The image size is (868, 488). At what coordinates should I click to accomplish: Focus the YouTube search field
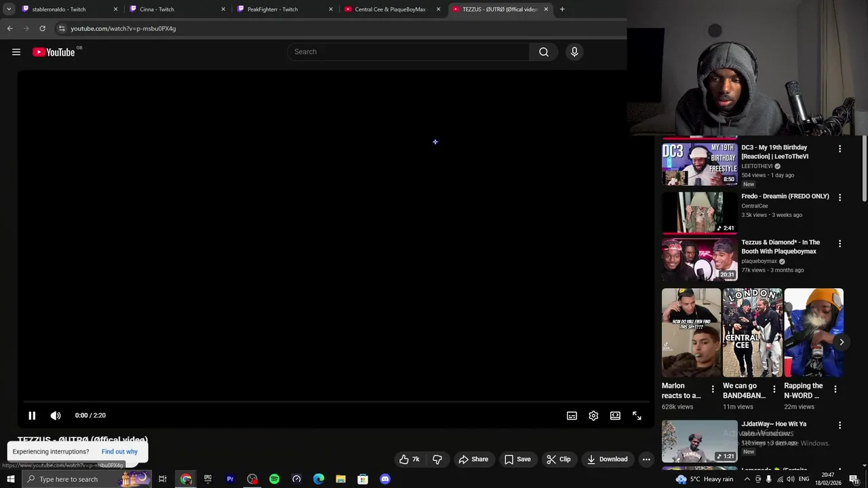[409, 52]
